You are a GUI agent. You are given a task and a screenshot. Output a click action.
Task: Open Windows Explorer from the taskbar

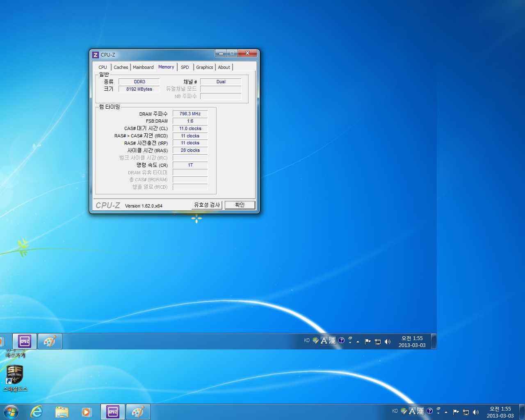(x=62, y=412)
